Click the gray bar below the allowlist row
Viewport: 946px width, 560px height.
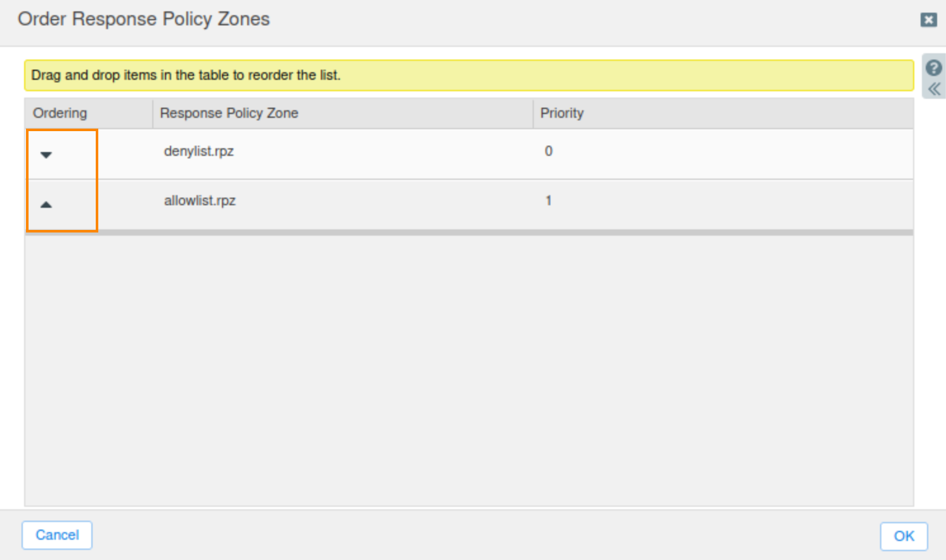pos(469,232)
